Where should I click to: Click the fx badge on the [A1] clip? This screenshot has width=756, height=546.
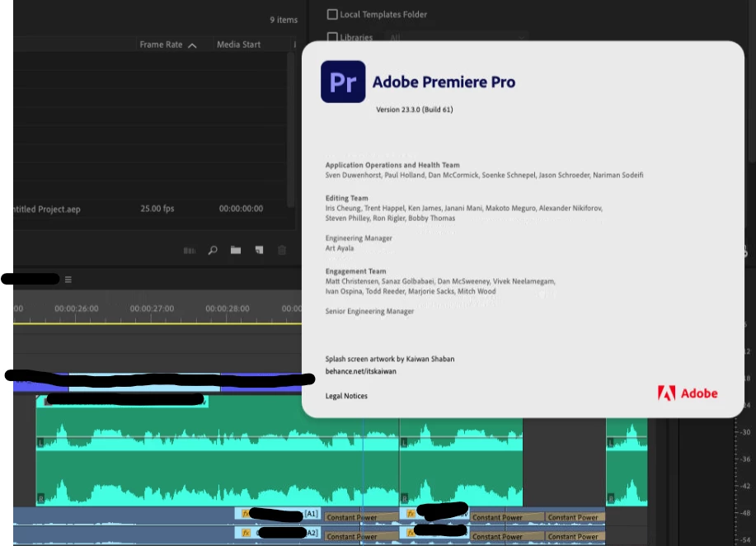click(x=246, y=514)
